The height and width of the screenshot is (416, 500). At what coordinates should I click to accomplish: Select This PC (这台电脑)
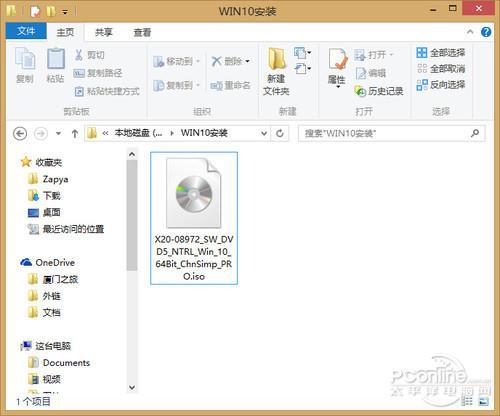pos(45,346)
